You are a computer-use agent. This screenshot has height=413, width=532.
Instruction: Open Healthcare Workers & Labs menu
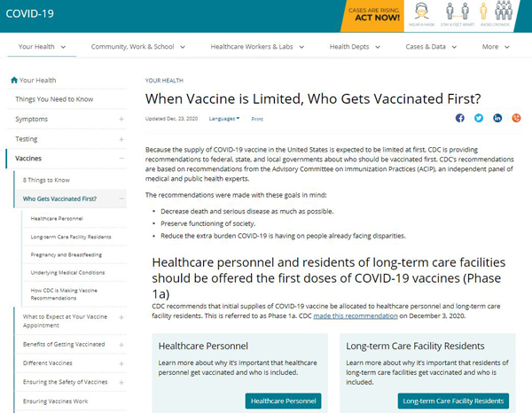click(x=257, y=47)
